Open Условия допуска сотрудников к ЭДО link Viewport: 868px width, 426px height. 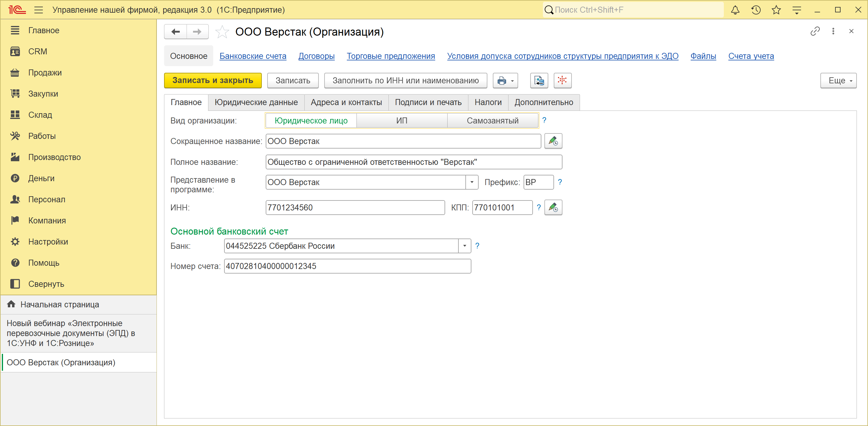pos(563,56)
